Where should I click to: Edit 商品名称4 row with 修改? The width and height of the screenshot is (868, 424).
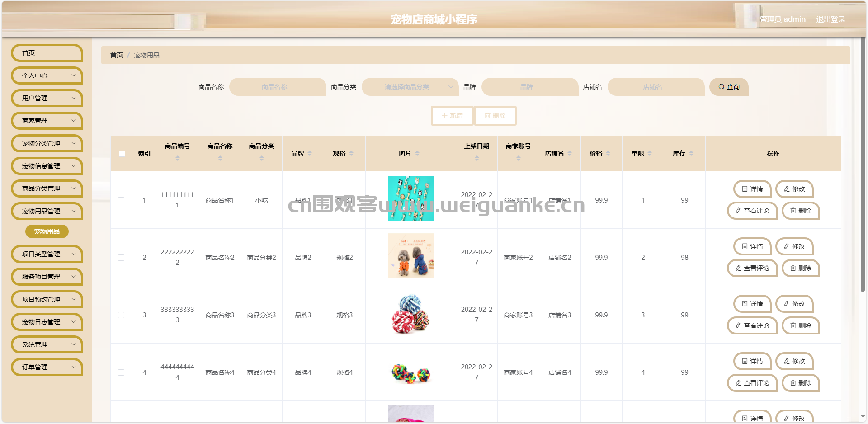pos(794,361)
